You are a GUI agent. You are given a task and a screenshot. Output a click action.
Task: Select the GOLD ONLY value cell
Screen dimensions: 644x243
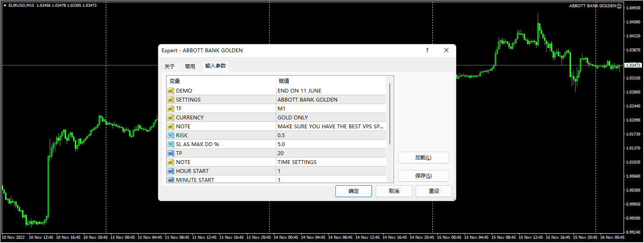332,117
